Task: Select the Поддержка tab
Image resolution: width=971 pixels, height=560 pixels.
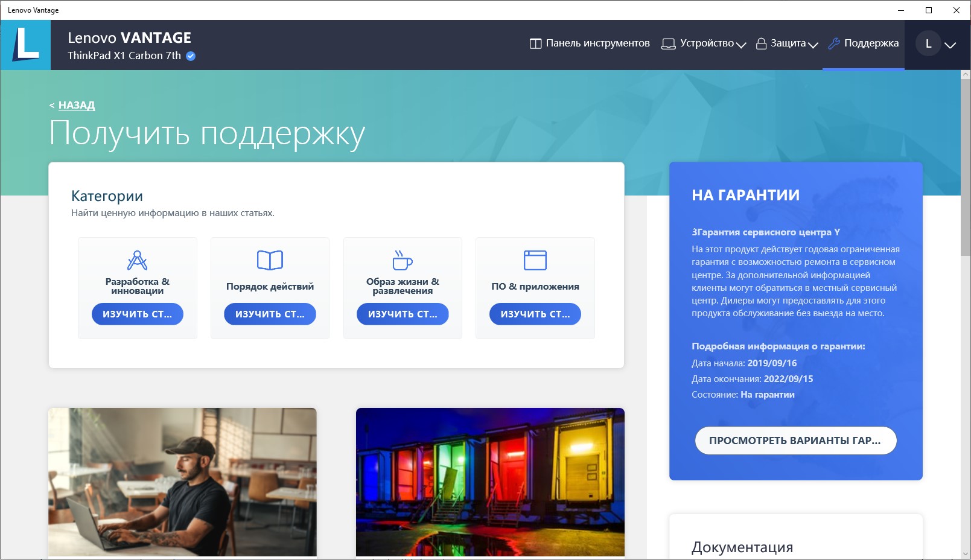Action: click(x=864, y=43)
